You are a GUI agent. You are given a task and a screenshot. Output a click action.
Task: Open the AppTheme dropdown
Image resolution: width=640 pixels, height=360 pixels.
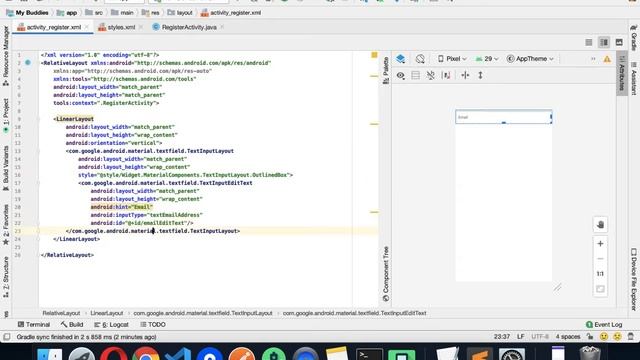(530, 59)
